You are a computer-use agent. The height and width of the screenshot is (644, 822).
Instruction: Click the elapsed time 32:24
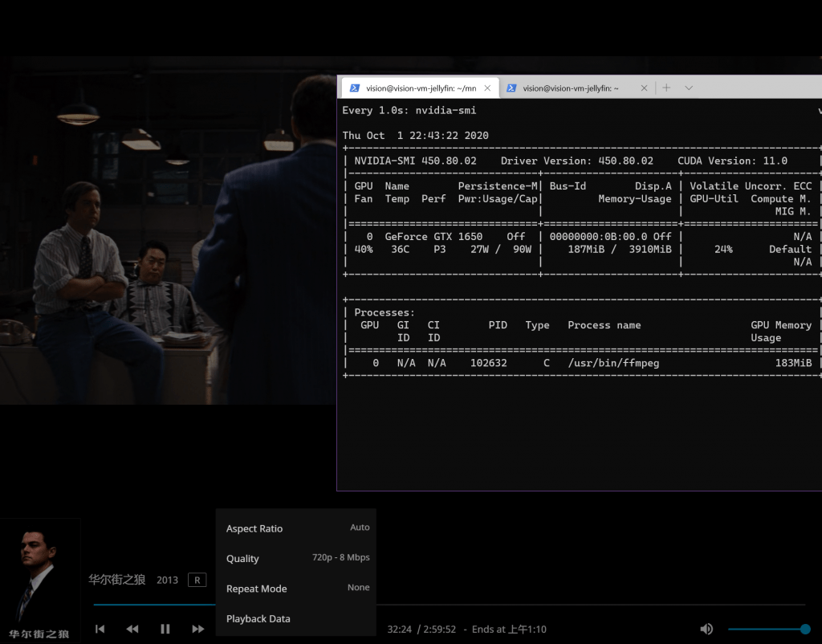point(400,630)
